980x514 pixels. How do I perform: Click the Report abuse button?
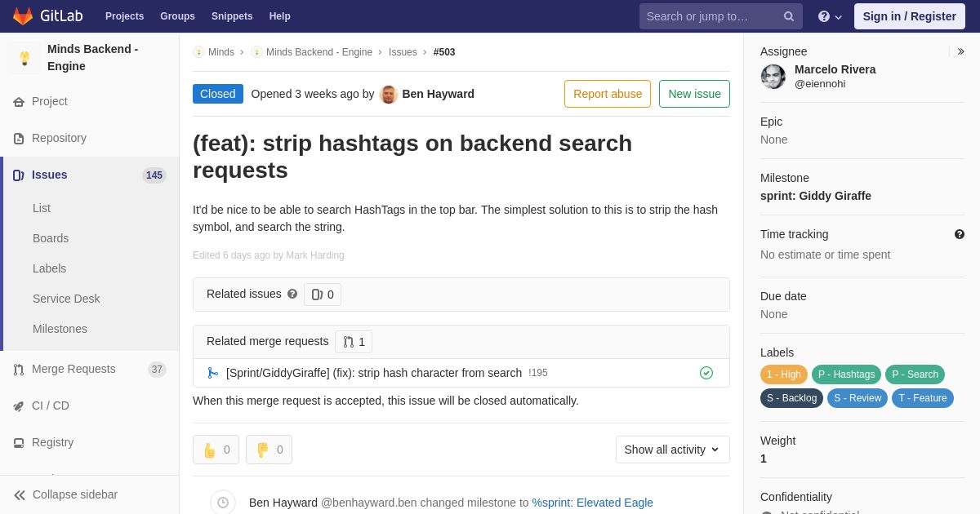point(608,94)
